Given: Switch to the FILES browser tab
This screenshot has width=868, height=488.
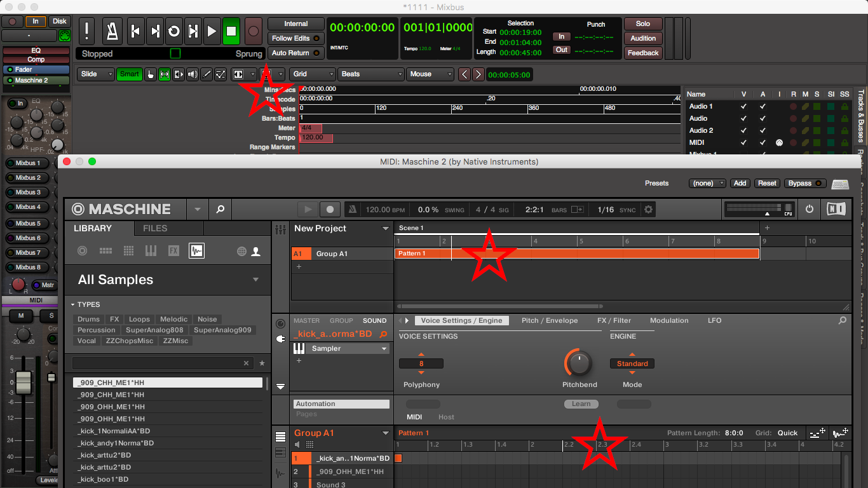Looking at the screenshot, I should (155, 228).
